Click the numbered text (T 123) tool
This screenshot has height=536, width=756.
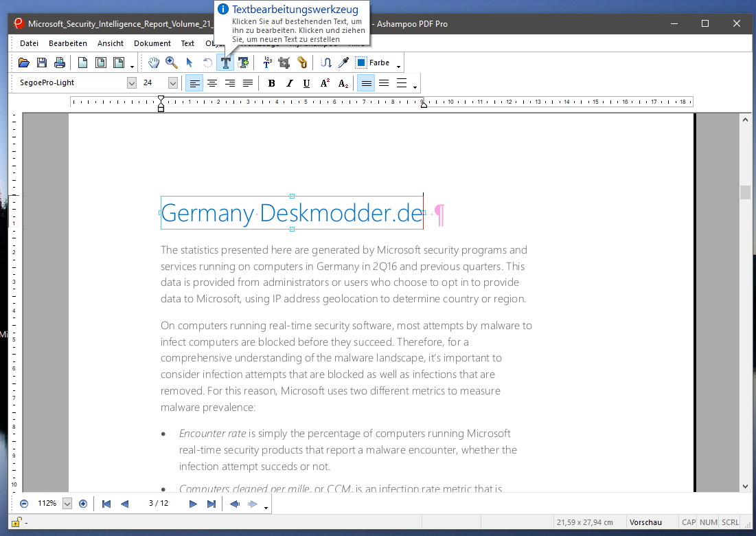(x=267, y=63)
